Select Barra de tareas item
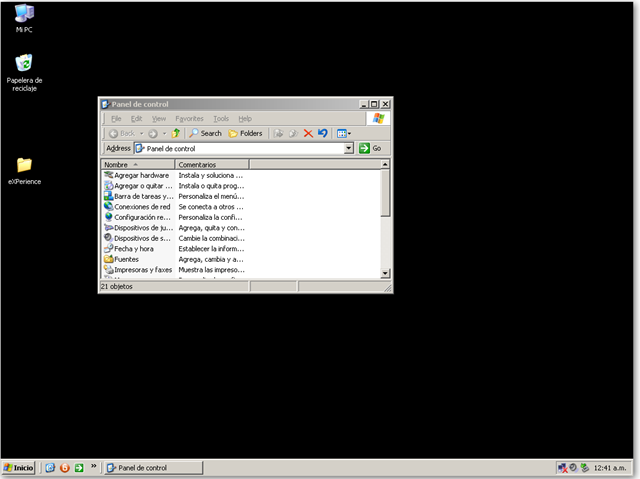The height and width of the screenshot is (479, 640). pos(138,197)
